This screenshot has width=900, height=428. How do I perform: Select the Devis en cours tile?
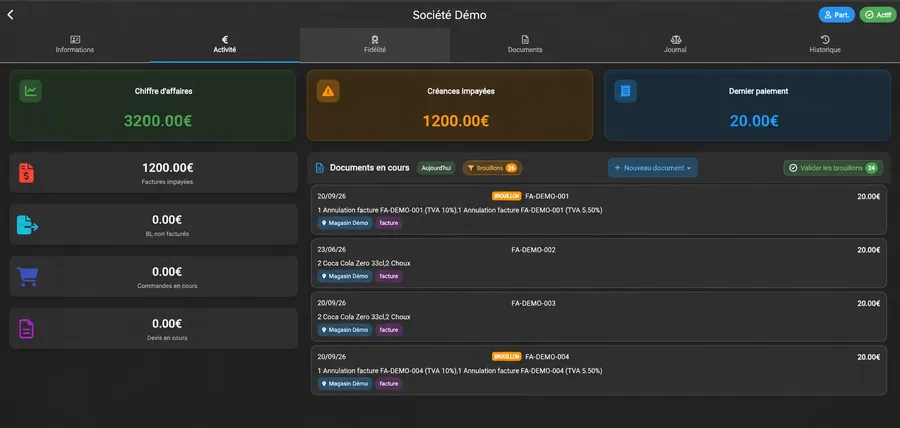(x=153, y=329)
